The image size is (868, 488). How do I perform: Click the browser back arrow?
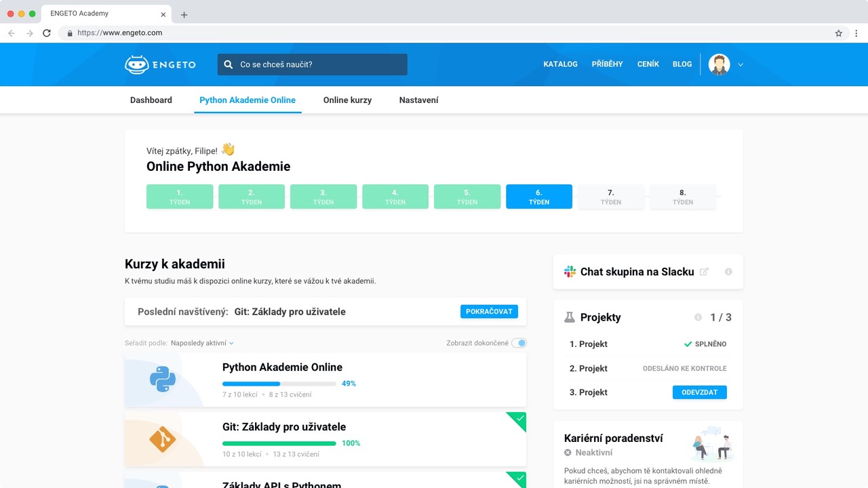[12, 33]
